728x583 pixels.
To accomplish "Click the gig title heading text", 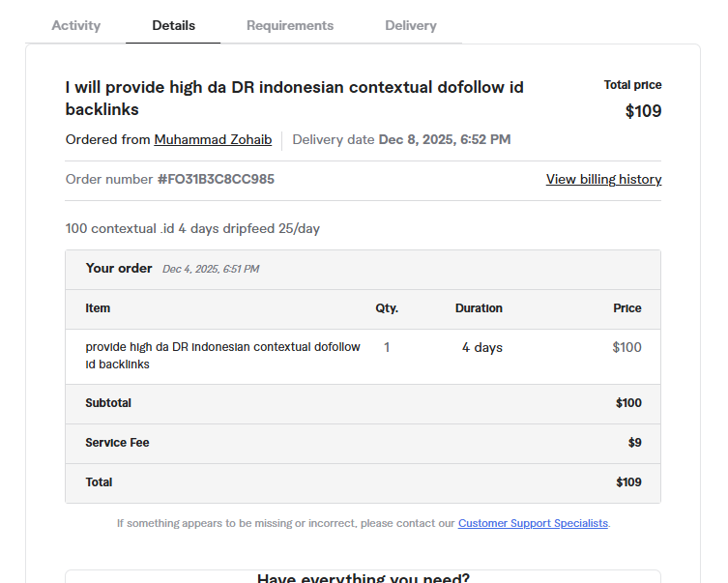I will 294,98.
